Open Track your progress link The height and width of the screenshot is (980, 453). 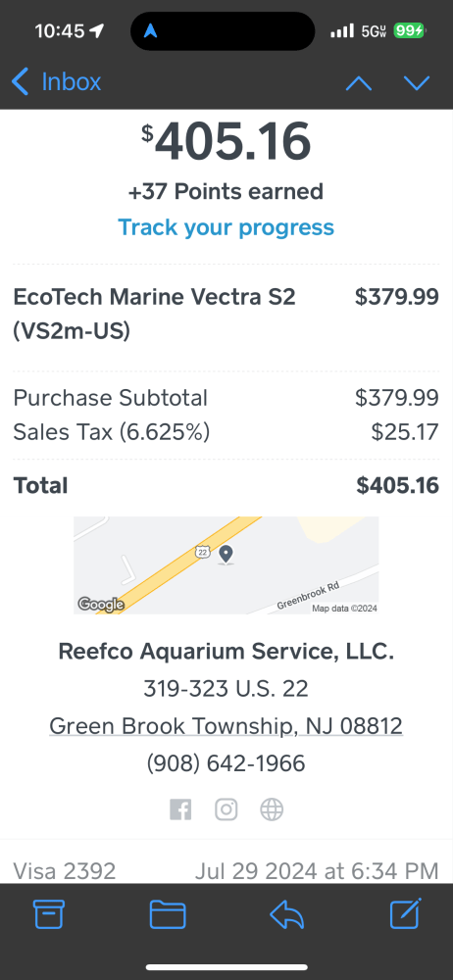pos(226,227)
